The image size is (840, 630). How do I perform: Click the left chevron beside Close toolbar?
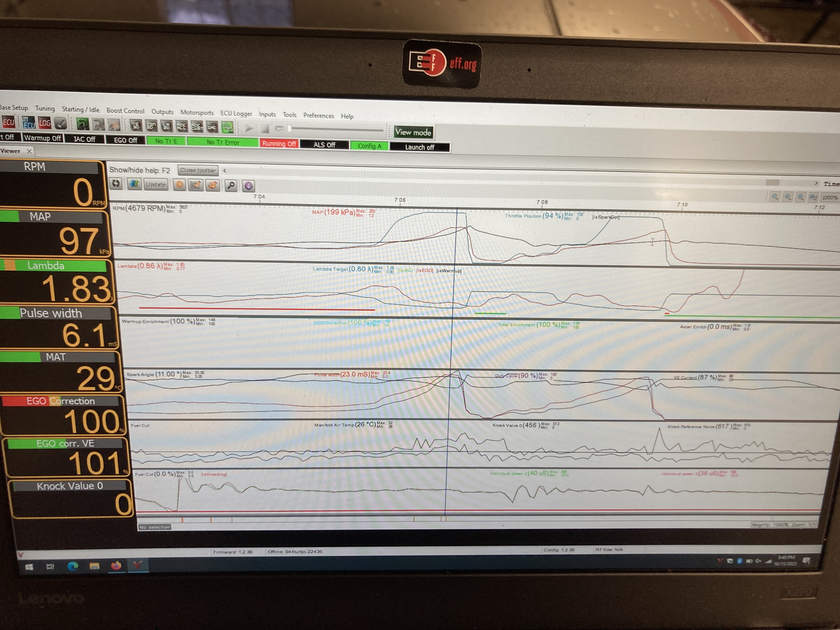click(225, 171)
